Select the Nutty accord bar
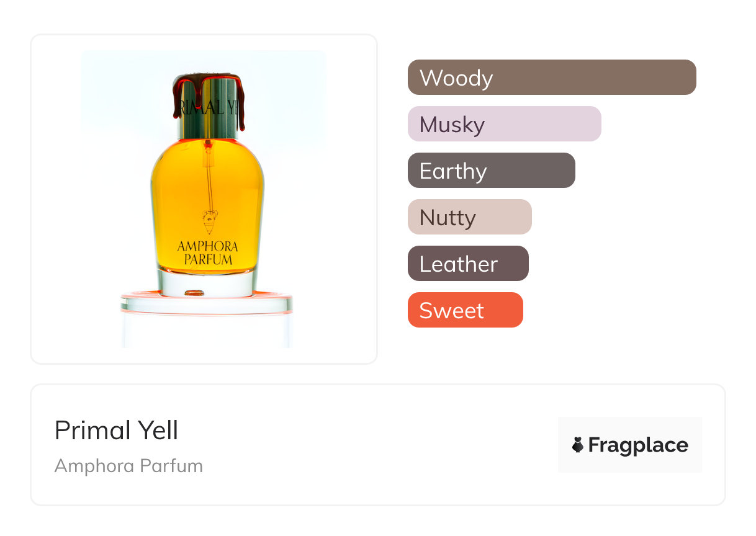756x536 pixels. pos(469,217)
